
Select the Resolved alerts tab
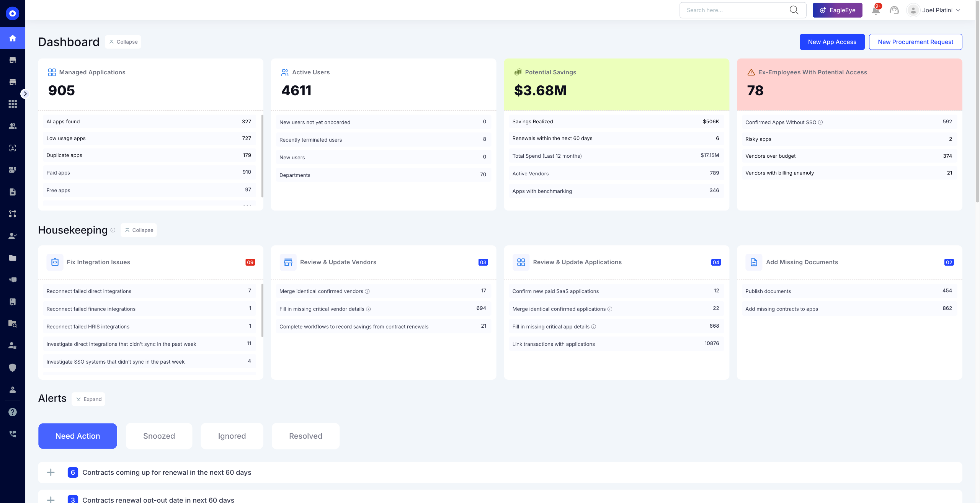click(x=305, y=436)
